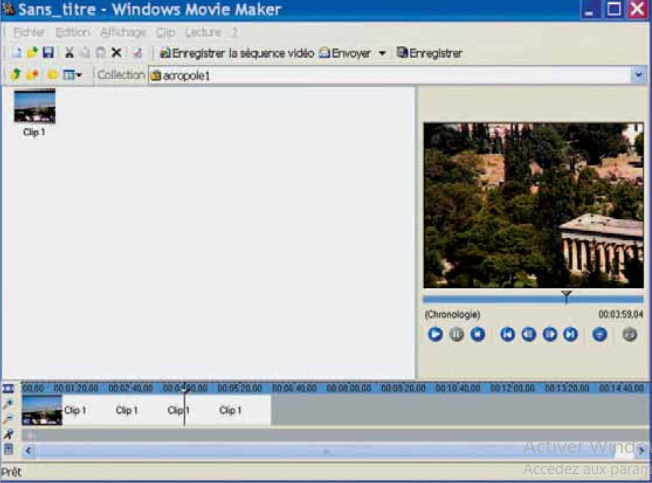Open the Fichier menu
This screenshot has width=652, height=483.
pos(29,32)
